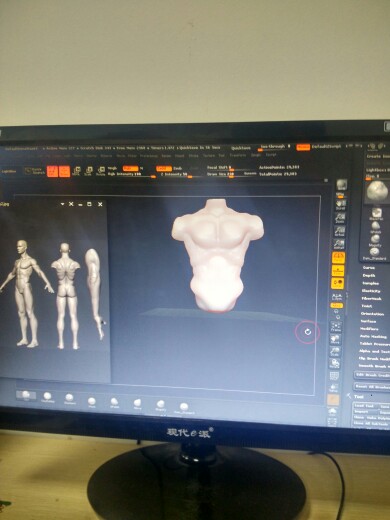Viewport: 390px width, 520px height.
Task: Toggle the orange Persp button
Action: click(339, 258)
